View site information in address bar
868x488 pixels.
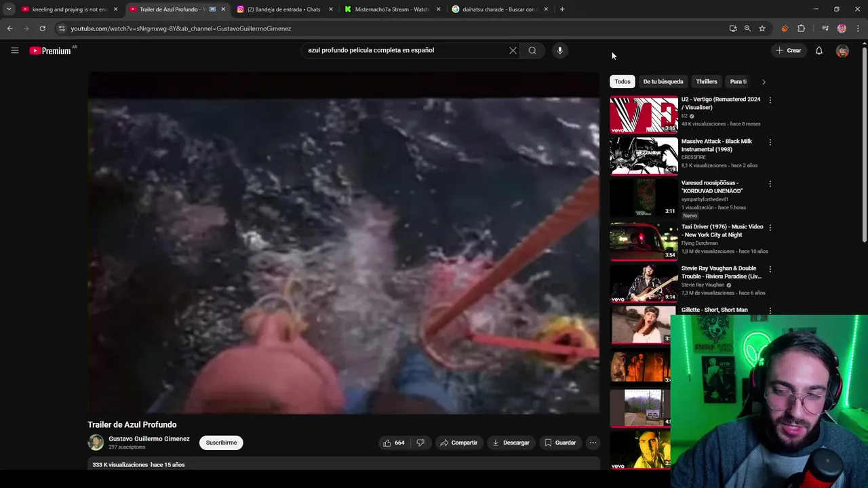(61, 28)
